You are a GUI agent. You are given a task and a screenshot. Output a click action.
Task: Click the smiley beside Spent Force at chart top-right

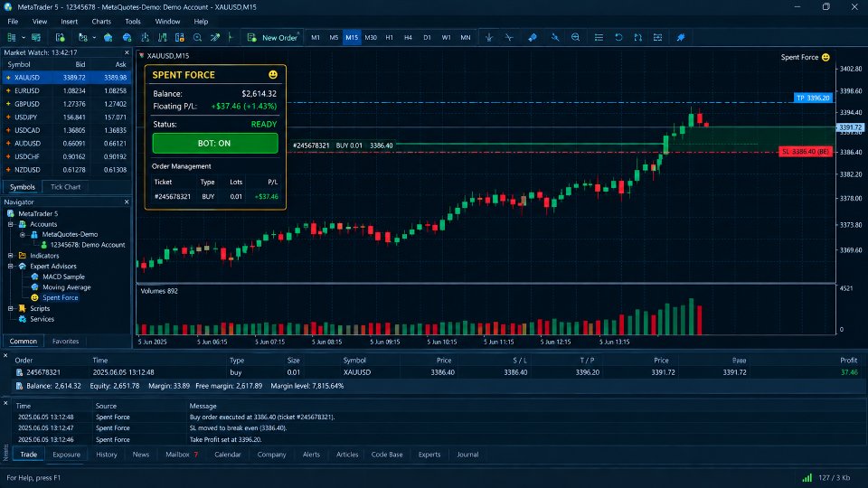coord(826,57)
